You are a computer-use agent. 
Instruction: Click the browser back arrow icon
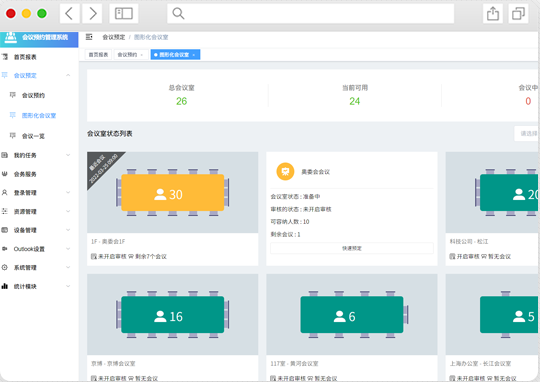coord(69,14)
